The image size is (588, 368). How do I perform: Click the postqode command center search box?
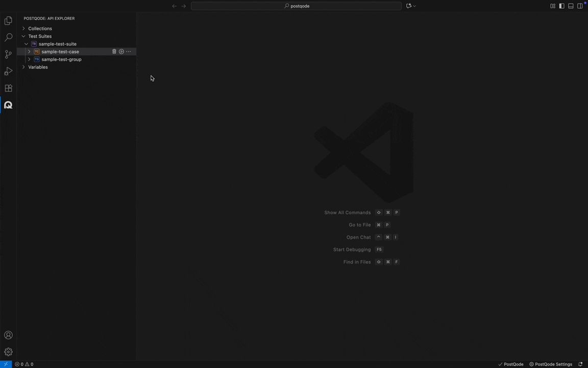[297, 6]
